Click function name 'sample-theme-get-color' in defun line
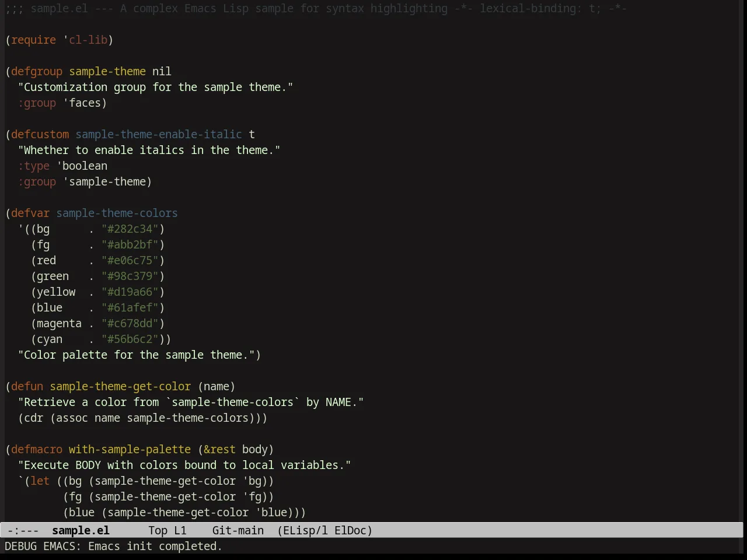 coord(120,386)
